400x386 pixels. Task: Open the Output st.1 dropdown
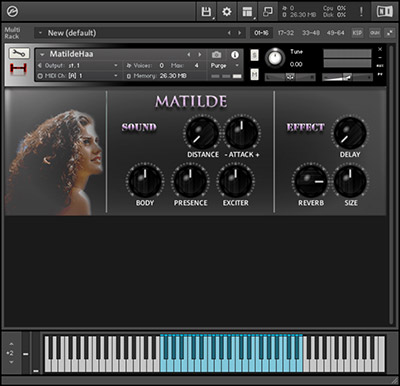click(x=78, y=66)
